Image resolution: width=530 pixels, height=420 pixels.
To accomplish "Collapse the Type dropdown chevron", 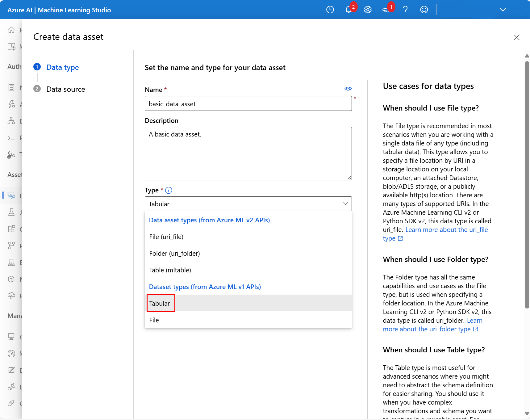I will coord(345,204).
